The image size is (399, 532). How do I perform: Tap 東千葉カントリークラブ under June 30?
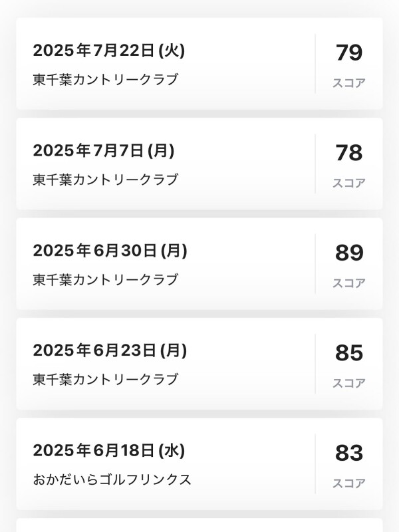106,279
